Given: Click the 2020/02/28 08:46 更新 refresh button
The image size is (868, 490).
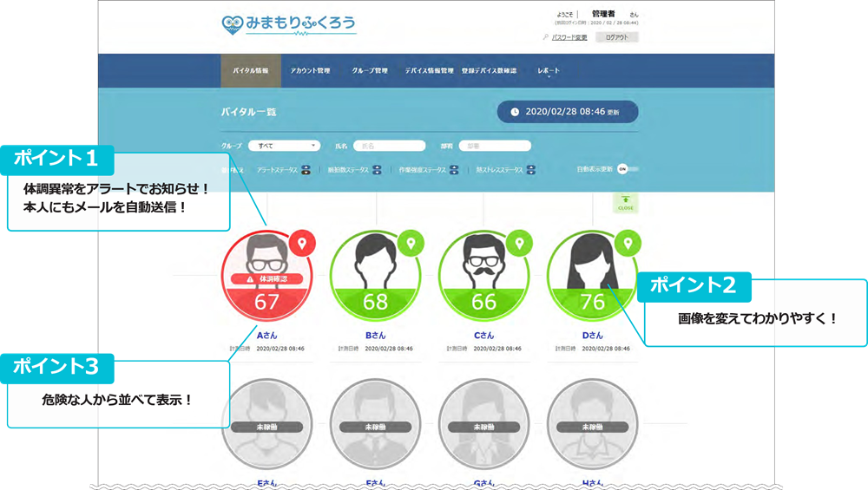Looking at the screenshot, I should click(568, 112).
